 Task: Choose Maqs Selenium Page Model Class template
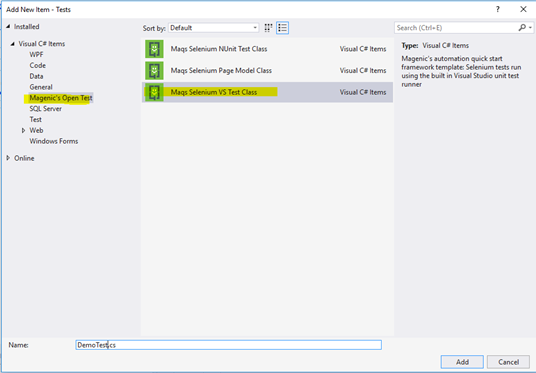pos(267,70)
